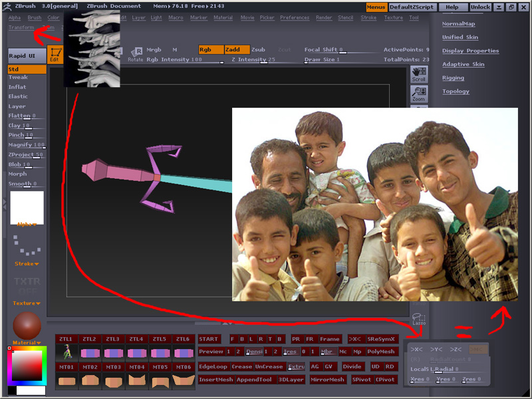Expand the Texture dropdown
The width and height of the screenshot is (532, 399).
point(25,303)
